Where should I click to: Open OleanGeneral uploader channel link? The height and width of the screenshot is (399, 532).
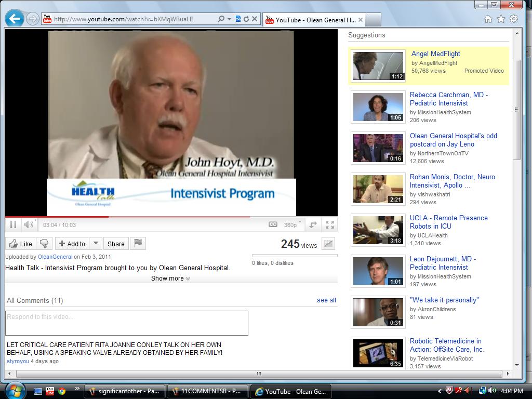[x=55, y=257]
